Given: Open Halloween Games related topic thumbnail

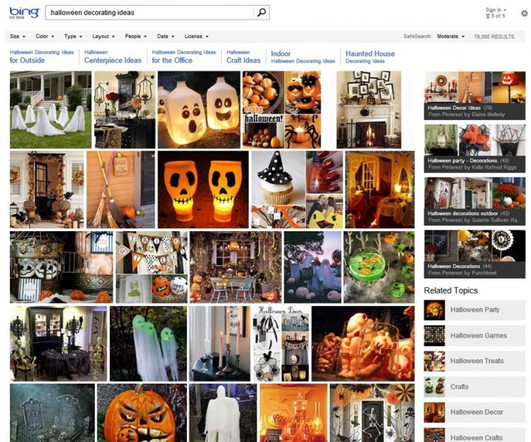Looking at the screenshot, I should (x=434, y=336).
